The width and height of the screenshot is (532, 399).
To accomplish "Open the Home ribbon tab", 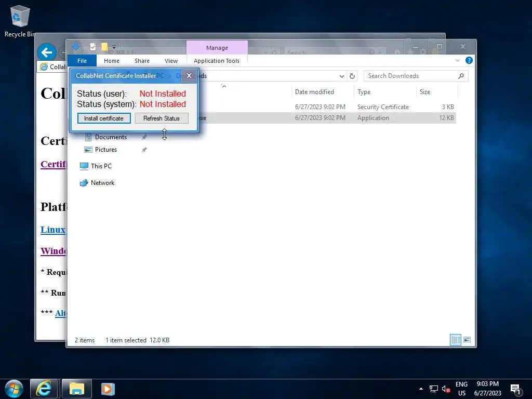I will pos(112,61).
